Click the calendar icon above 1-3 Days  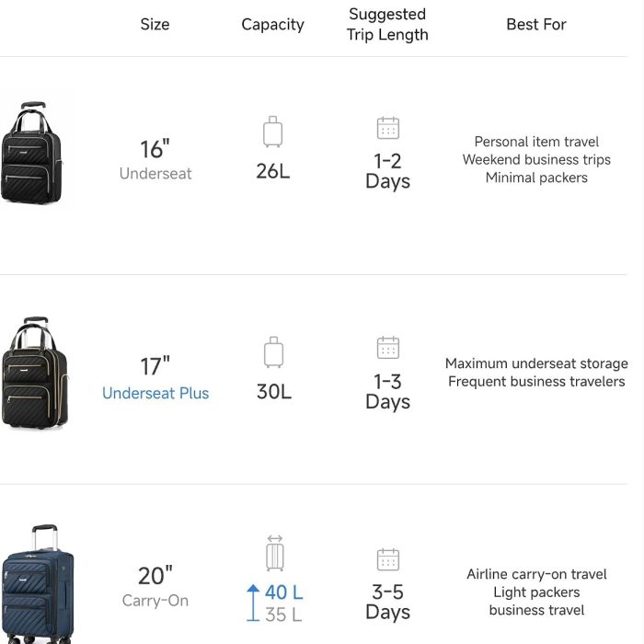pyautogui.click(x=387, y=348)
